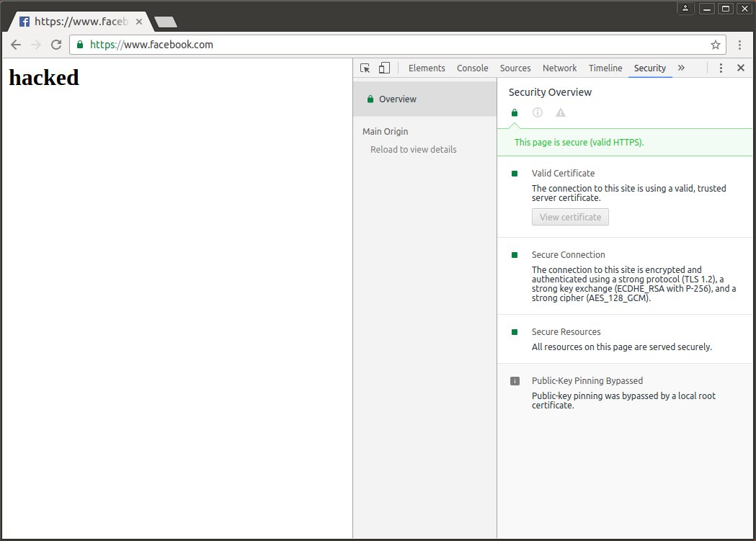Close the facebook browser tab
This screenshot has width=756, height=541.
(139, 22)
